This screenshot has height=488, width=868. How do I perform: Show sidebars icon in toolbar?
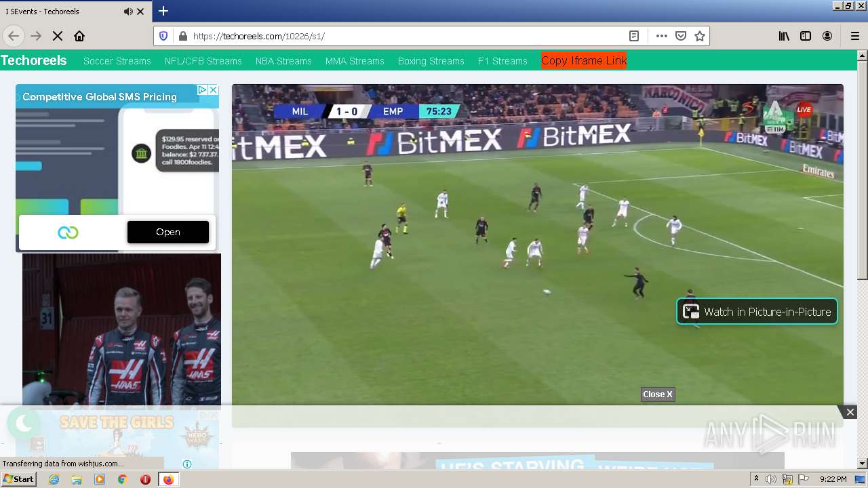806,36
